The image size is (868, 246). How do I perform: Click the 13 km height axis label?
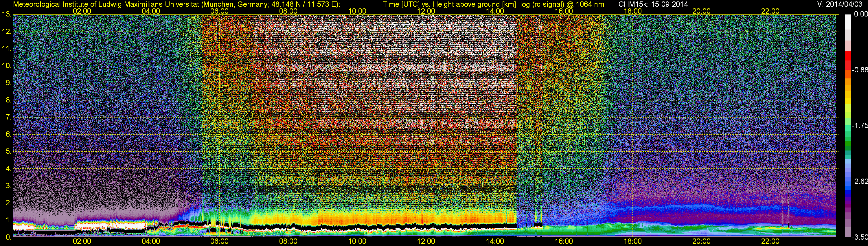point(6,14)
